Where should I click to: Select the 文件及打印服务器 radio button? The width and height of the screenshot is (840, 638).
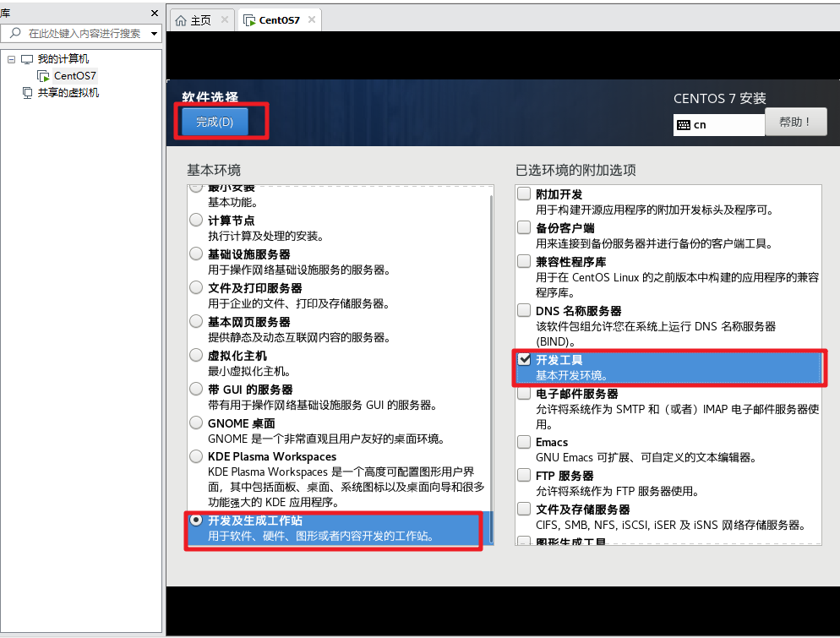tap(196, 287)
